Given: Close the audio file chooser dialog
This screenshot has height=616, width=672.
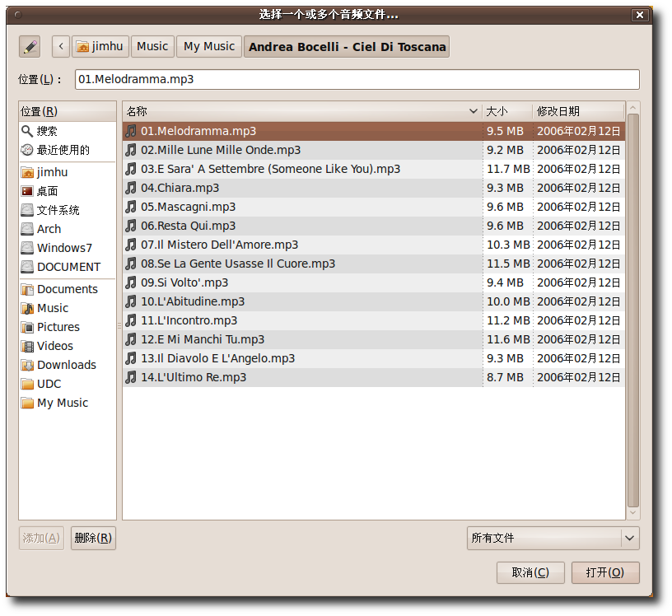Looking at the screenshot, I should coord(639,15).
